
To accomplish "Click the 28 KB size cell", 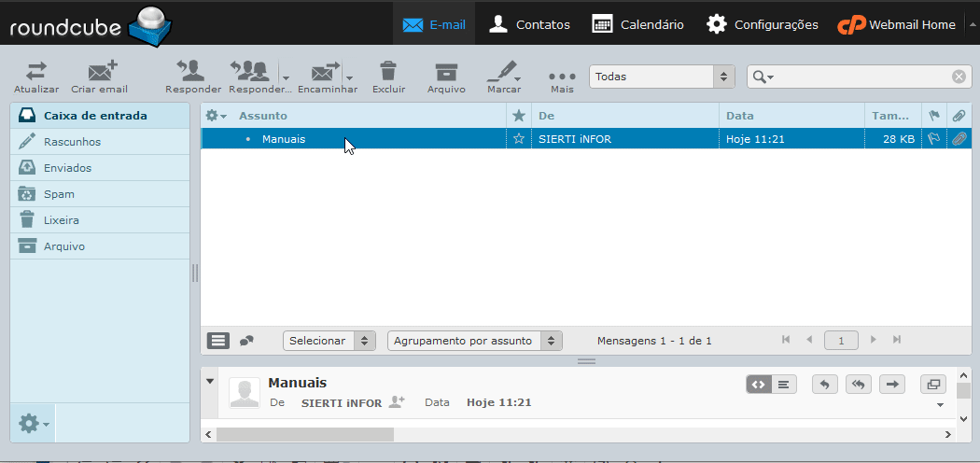I will pos(900,139).
